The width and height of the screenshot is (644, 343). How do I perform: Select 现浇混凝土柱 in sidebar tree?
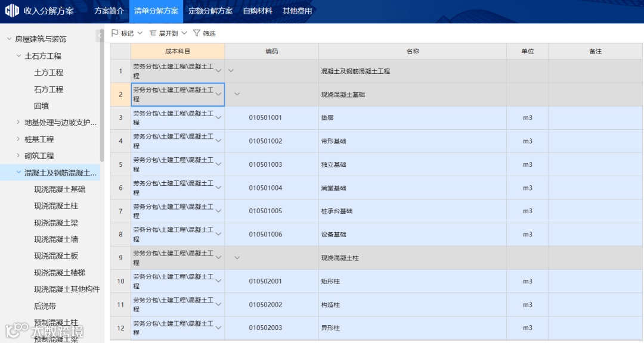56,206
